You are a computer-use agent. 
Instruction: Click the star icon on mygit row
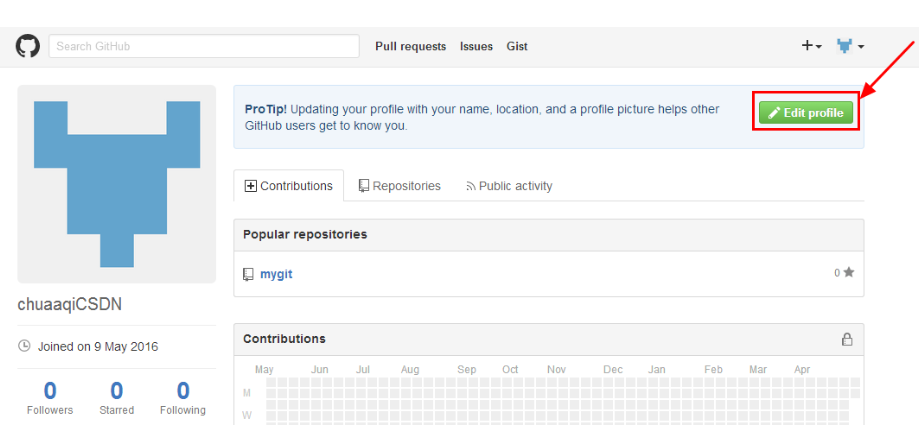849,273
